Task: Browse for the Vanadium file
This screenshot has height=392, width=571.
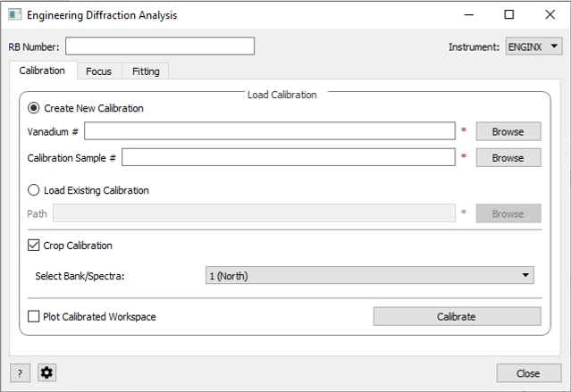Action: pyautogui.click(x=508, y=131)
